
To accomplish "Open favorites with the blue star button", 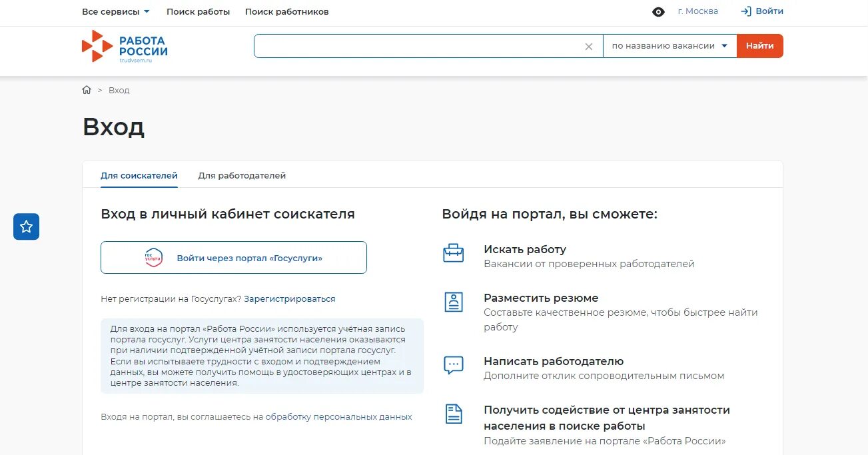I will (x=27, y=227).
